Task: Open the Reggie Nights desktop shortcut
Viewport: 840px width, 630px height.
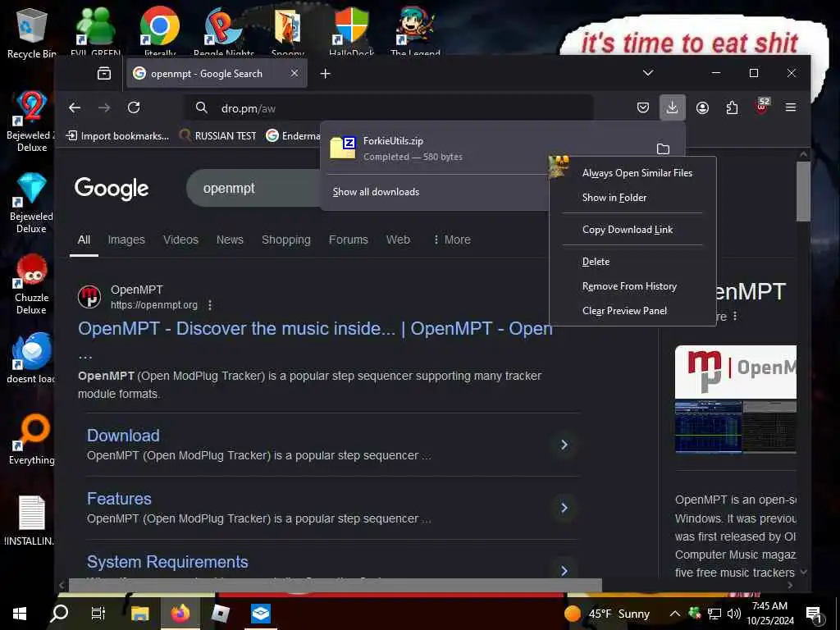Action: [224, 31]
